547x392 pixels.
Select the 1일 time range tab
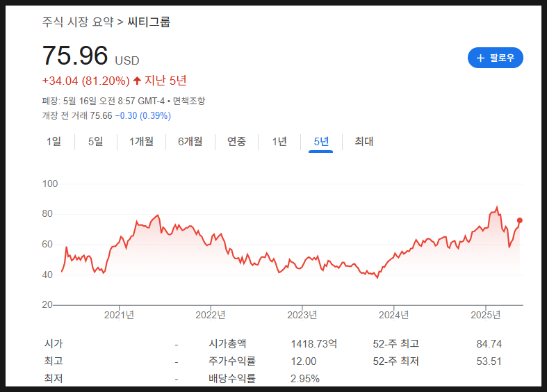pos(54,142)
